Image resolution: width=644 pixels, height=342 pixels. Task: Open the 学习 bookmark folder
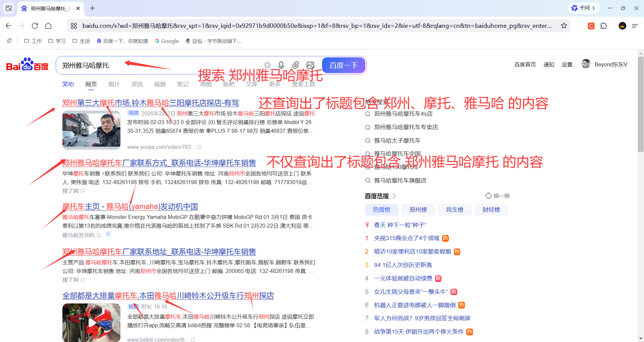click(x=57, y=41)
